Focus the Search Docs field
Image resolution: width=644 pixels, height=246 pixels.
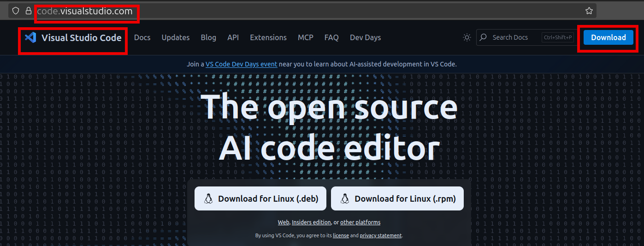(526, 37)
